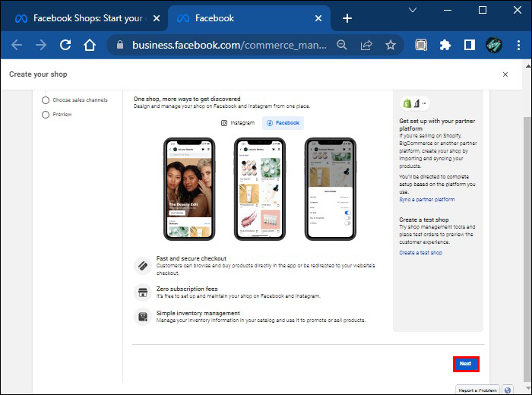
Task: Bookmark this page with the star
Action: point(391,45)
